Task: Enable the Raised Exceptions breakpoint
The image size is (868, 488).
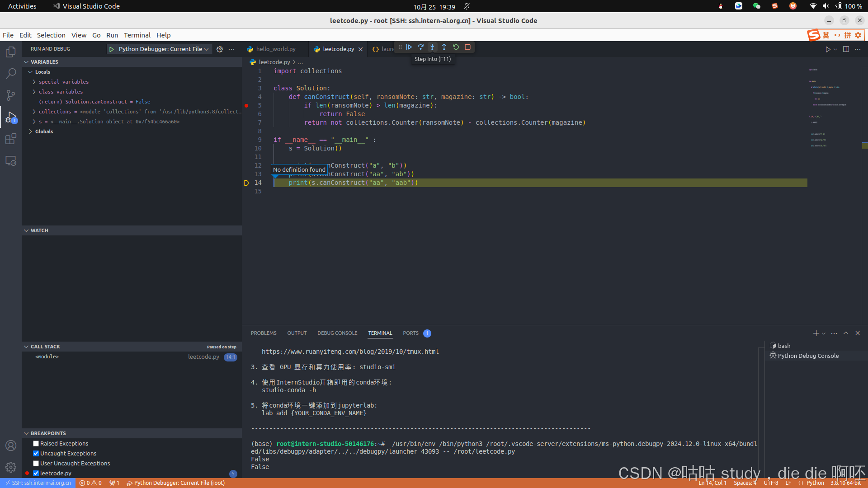Action: pos(36,444)
